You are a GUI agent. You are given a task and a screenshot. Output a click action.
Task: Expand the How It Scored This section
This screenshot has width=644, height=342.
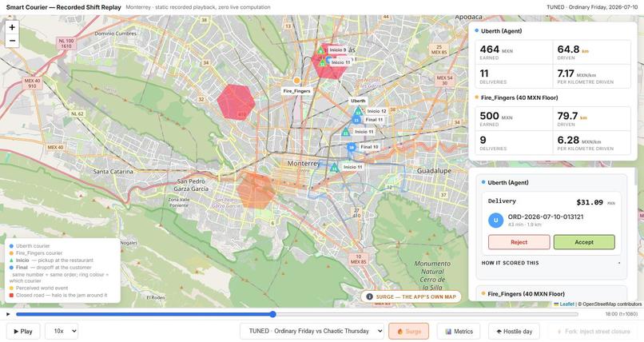(551, 263)
